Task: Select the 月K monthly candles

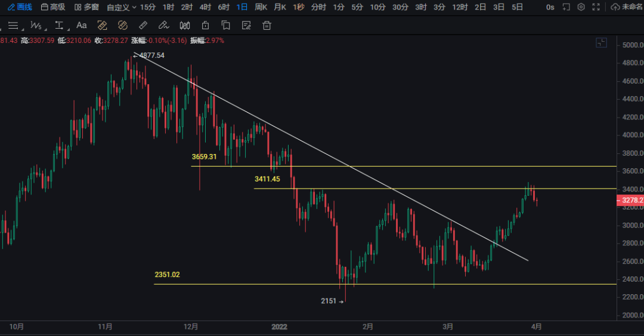Action: click(x=280, y=7)
